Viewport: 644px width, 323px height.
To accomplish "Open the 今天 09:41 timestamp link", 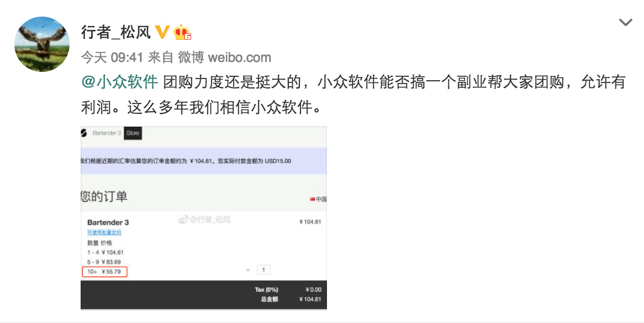I will point(112,57).
